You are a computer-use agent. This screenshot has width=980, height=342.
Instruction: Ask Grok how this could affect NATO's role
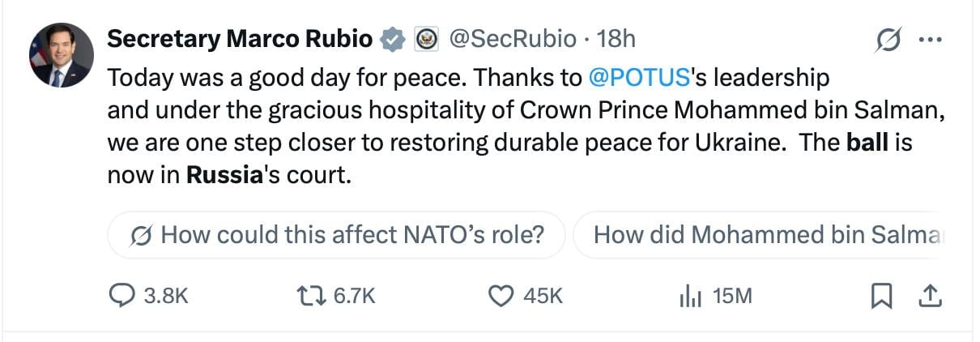[336, 235]
